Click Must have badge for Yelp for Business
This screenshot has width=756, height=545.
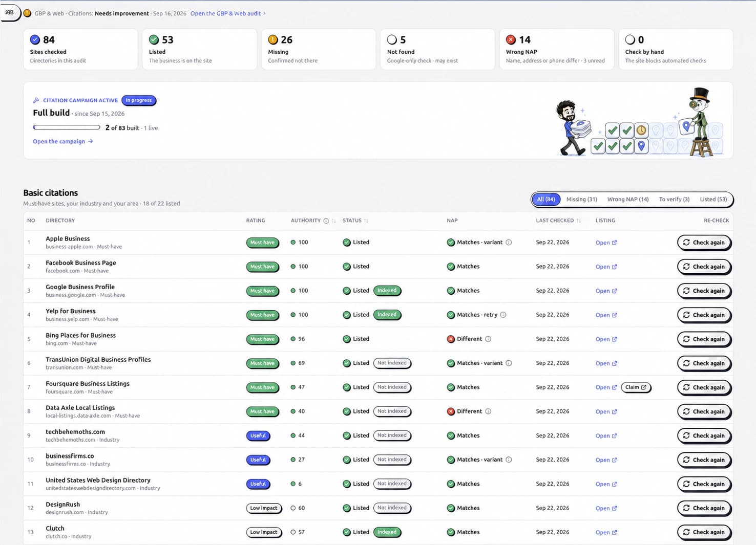263,315
